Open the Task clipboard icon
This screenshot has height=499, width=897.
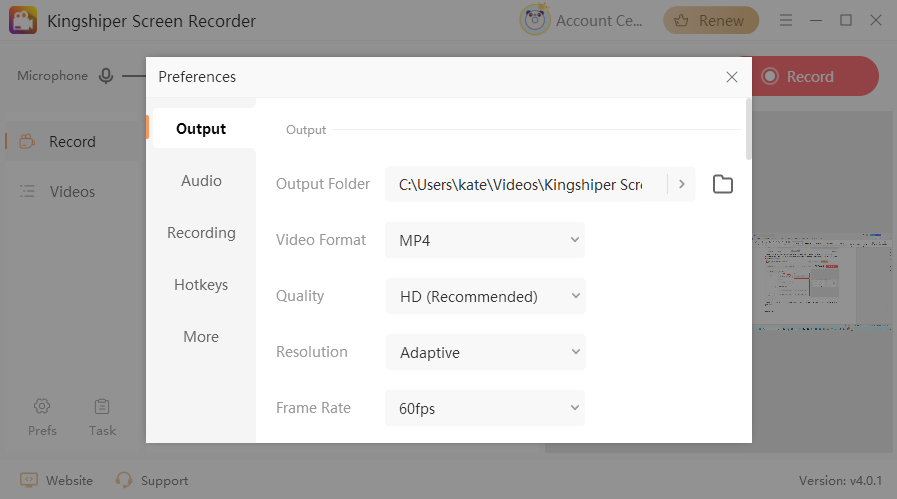click(x=102, y=406)
